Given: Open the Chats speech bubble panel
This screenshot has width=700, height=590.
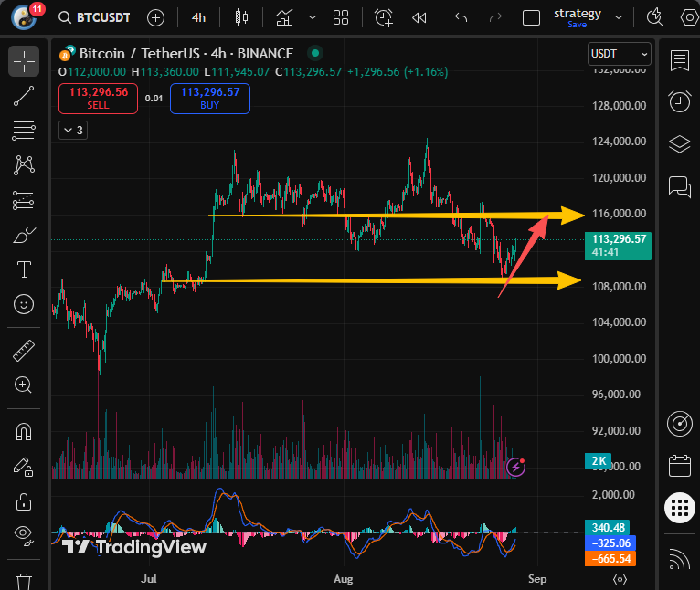Looking at the screenshot, I should (x=680, y=186).
